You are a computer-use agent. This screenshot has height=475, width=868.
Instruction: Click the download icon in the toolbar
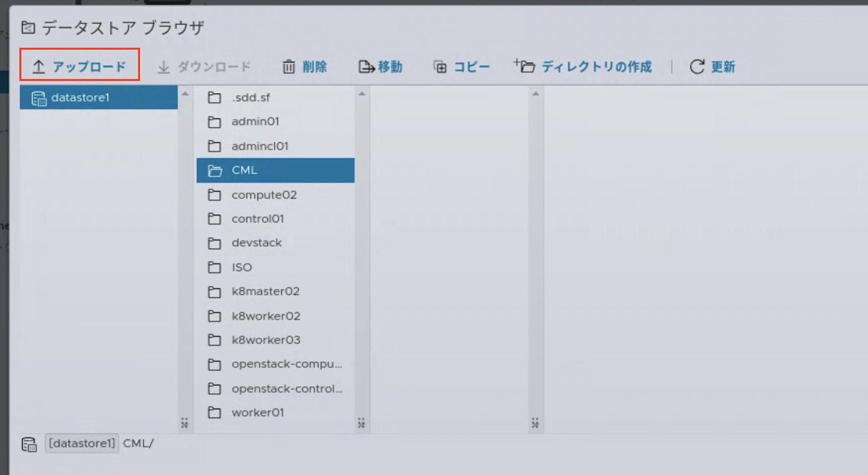163,66
